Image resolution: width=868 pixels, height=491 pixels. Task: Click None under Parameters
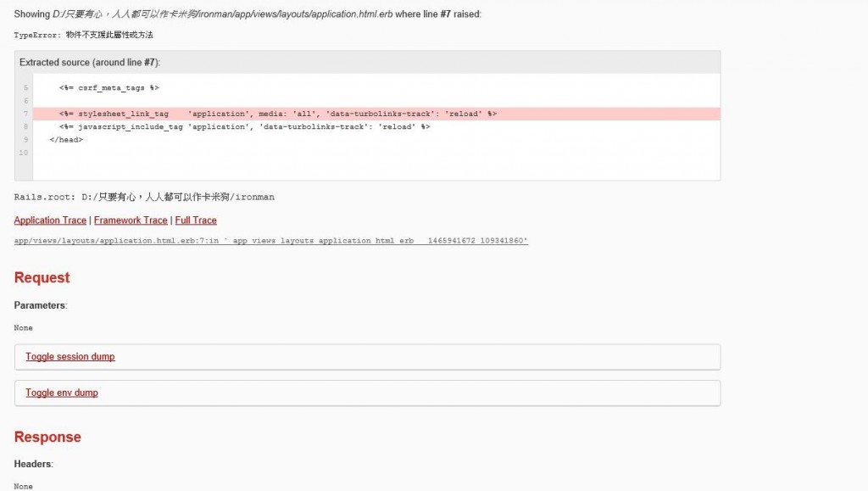pos(23,328)
